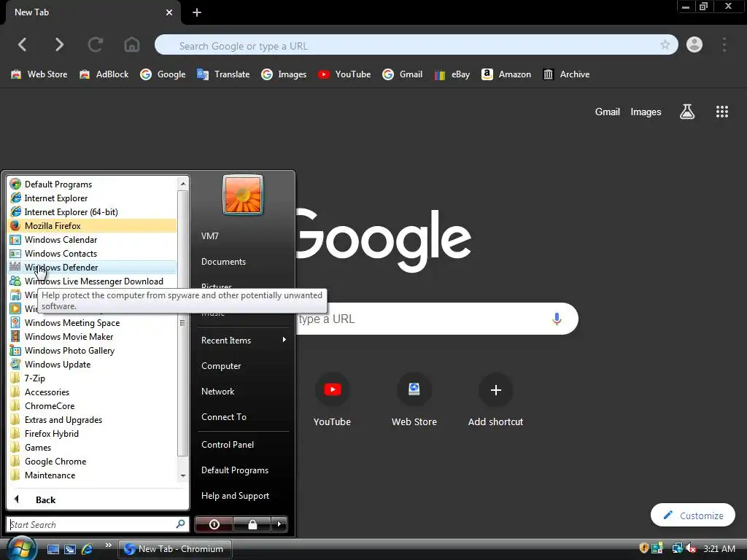The height and width of the screenshot is (560, 747).
Task: Open the Google apps grid icon
Action: click(x=721, y=112)
